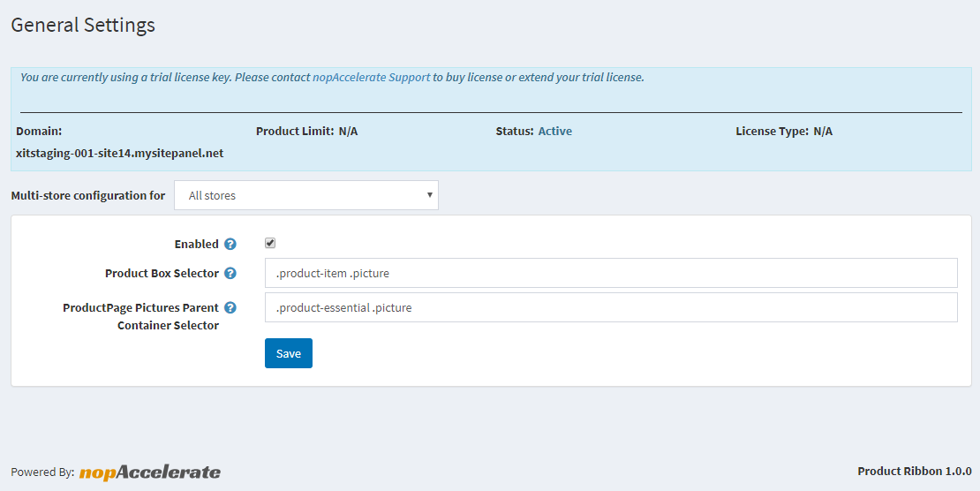Image resolution: width=980 pixels, height=491 pixels.
Task: Select the domain name xitstaging-001-site14.mysitepanel.net
Action: click(119, 153)
